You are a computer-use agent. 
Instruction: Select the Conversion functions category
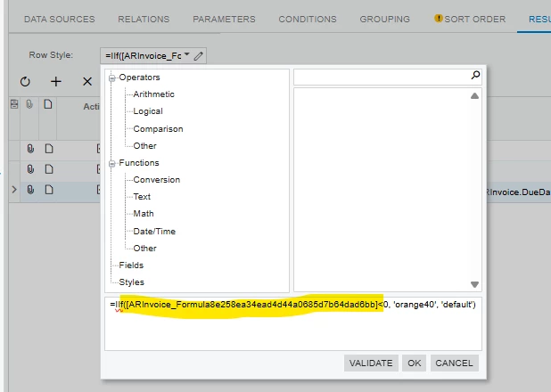157,179
